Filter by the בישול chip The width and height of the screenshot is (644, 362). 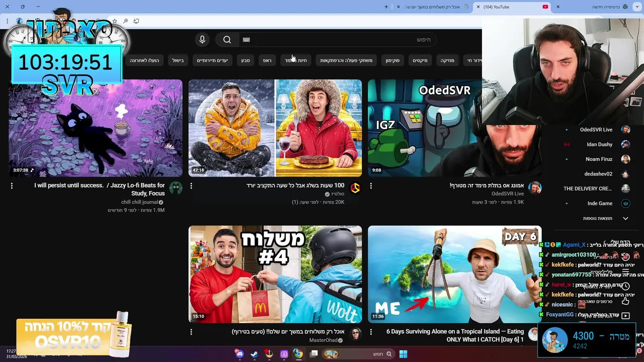(178, 60)
